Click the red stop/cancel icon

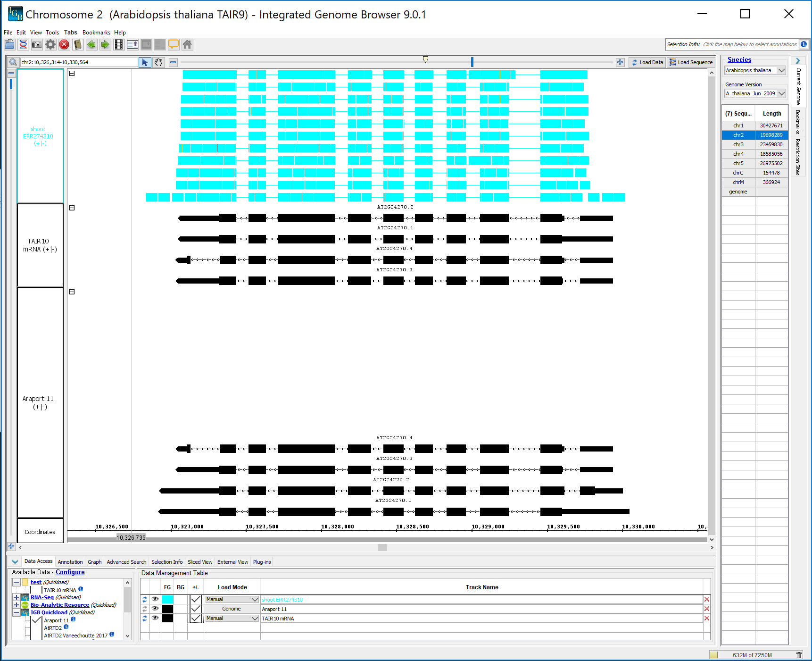64,45
